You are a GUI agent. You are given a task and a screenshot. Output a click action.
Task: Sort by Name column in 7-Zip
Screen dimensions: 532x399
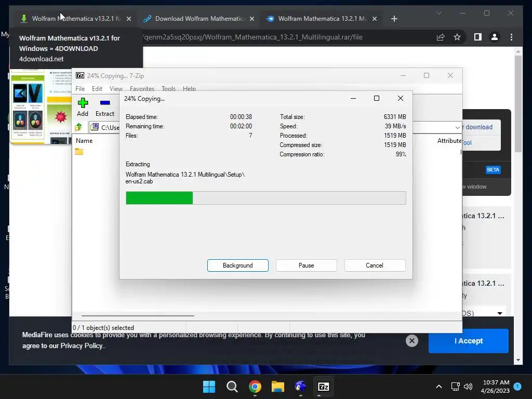84,140
